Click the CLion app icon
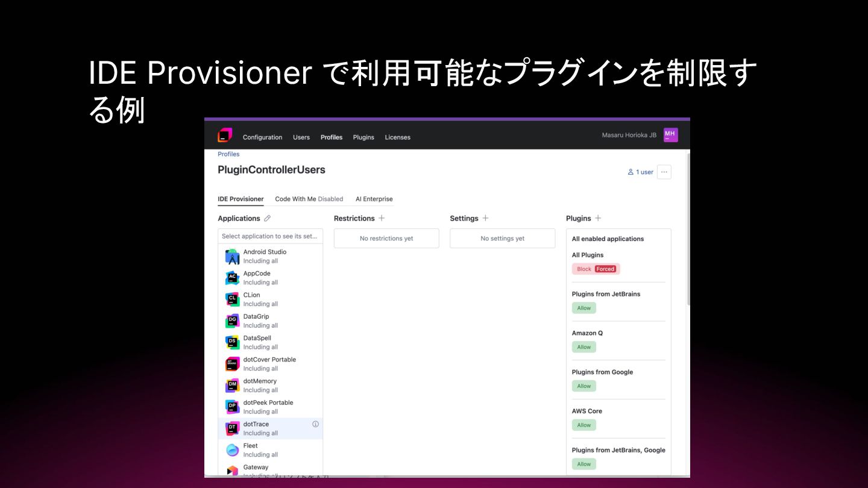 point(232,299)
